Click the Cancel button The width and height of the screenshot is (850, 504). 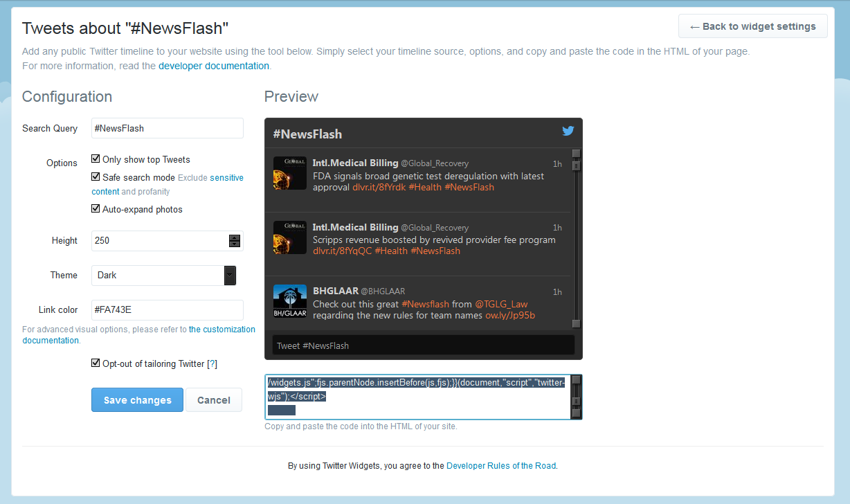(x=214, y=399)
